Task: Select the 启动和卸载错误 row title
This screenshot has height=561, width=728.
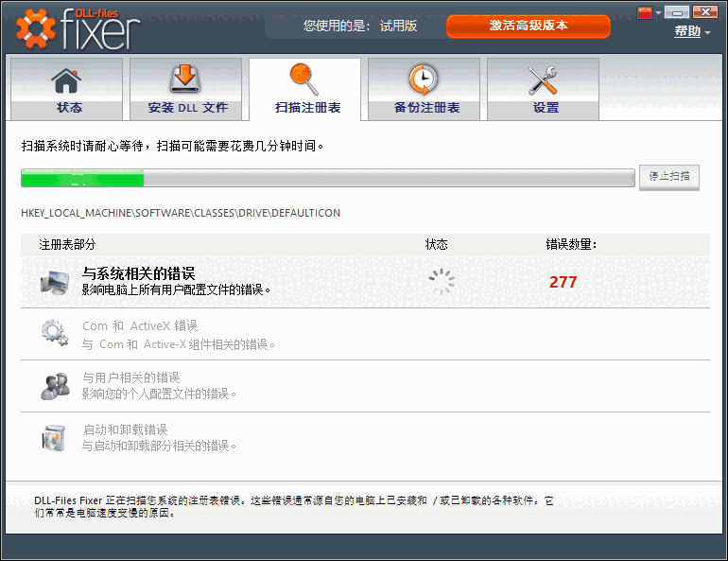Action: [x=125, y=430]
